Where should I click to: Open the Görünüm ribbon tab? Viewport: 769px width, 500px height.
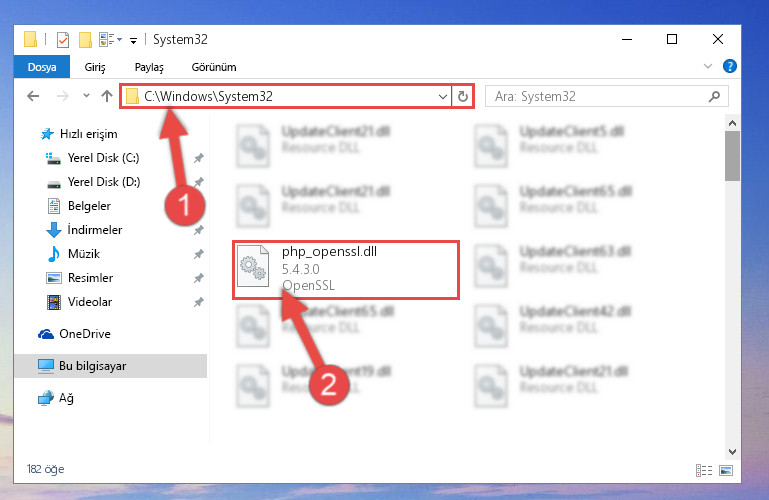(214, 67)
